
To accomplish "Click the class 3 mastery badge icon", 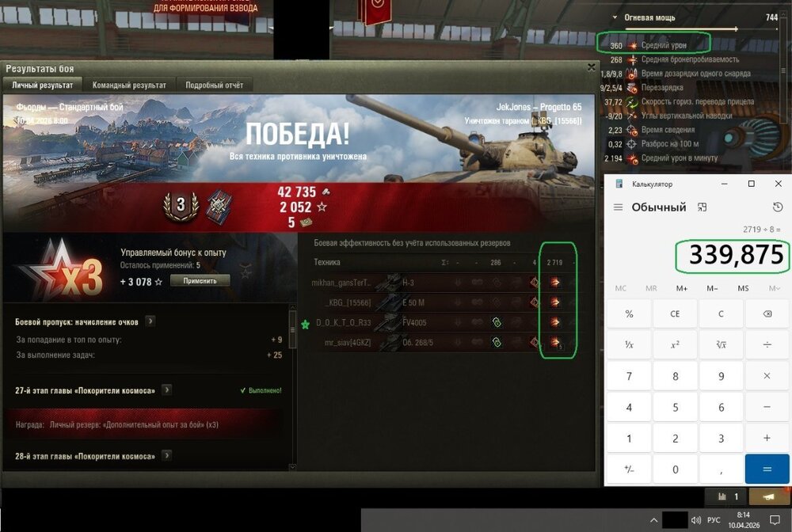I will click(181, 206).
